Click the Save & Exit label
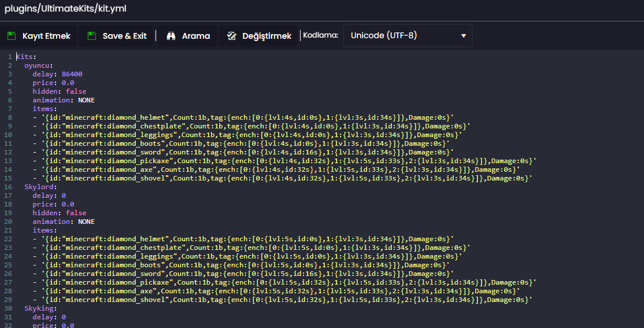 (x=124, y=36)
